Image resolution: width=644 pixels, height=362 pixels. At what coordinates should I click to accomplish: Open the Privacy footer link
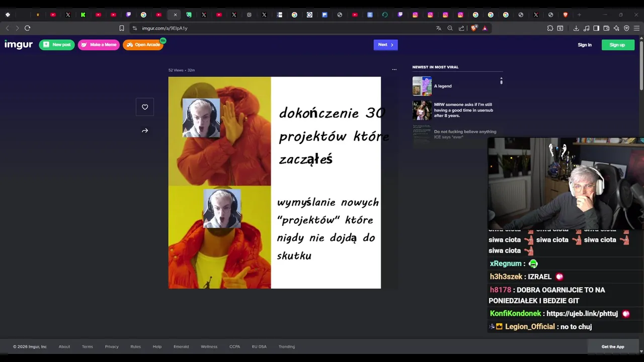point(112,346)
